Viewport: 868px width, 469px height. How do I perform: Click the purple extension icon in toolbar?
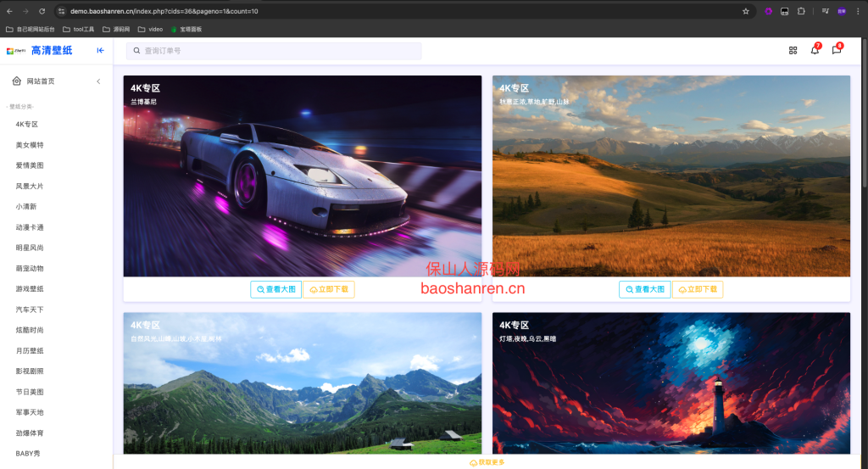[x=768, y=11]
